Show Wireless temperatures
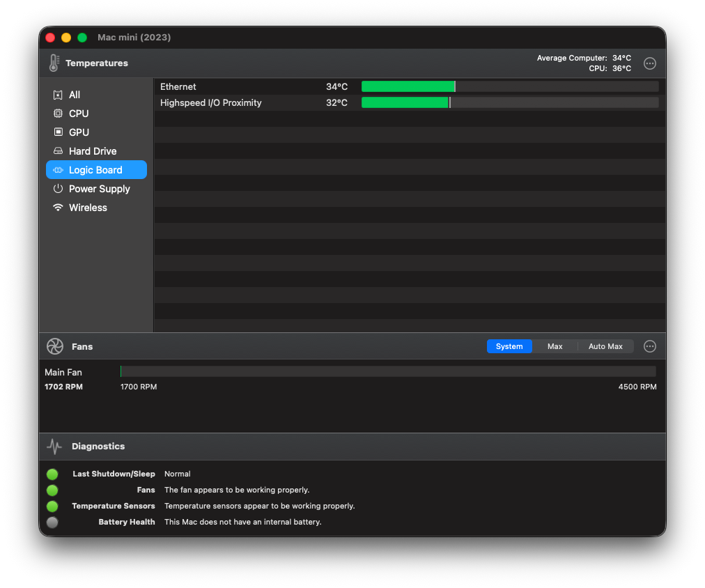Screen dimensions: 705x588 point(96,208)
